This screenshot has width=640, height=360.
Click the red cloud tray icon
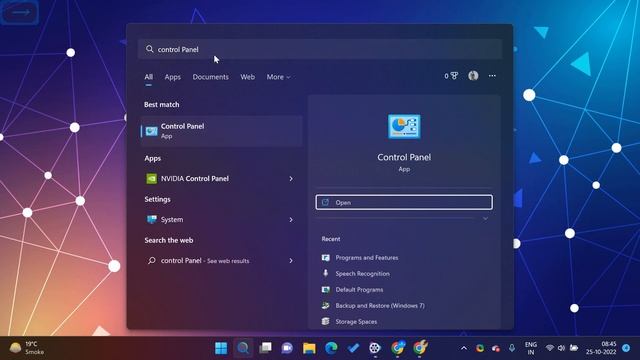(496, 348)
